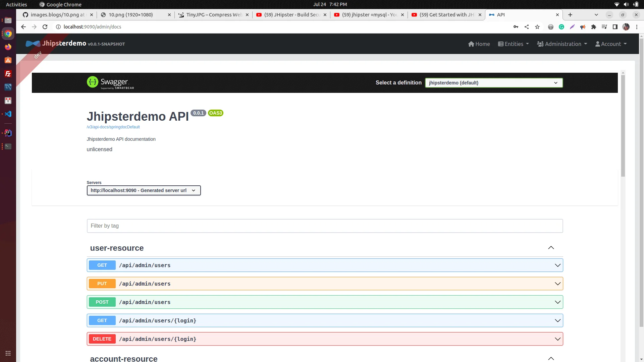Click the /v3/api-docs/springdocDefault link
Screen dimensions: 644x362
coord(113,127)
